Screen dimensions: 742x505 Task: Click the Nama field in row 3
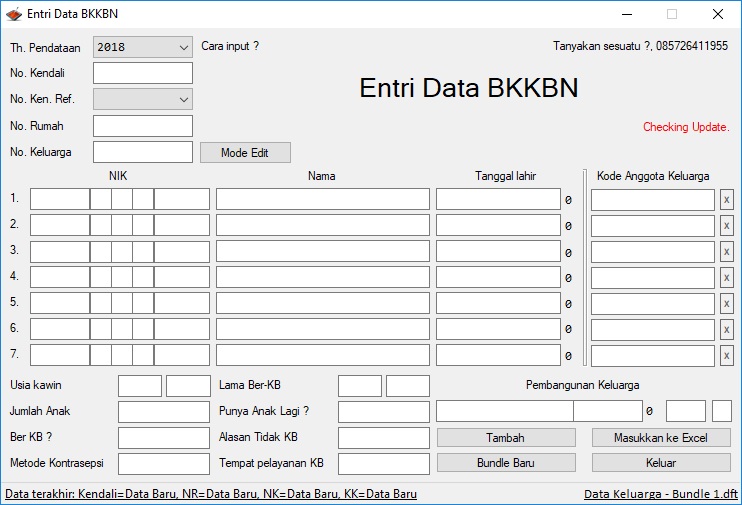point(323,251)
